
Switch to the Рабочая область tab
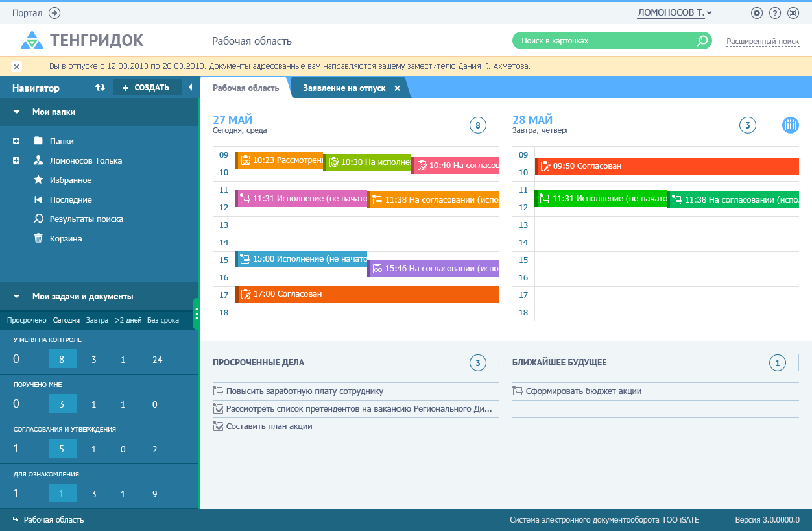(246, 88)
